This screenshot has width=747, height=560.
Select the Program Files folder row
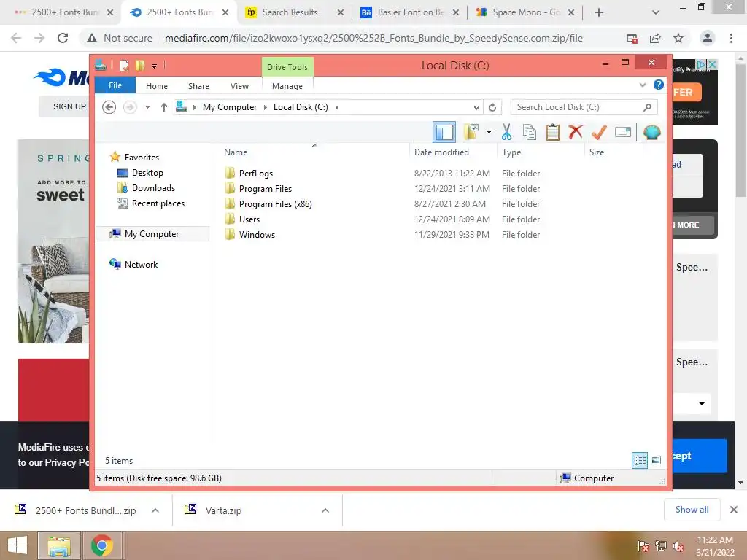pyautogui.click(x=381, y=189)
